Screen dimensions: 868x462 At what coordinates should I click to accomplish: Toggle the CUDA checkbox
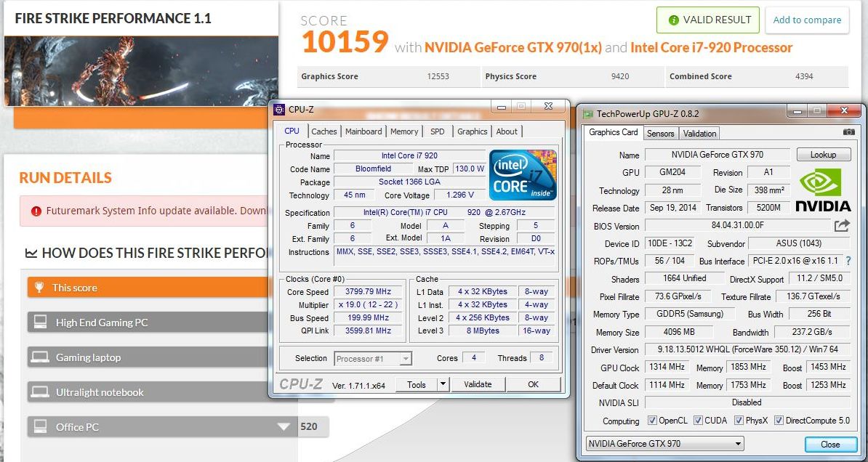coord(698,421)
